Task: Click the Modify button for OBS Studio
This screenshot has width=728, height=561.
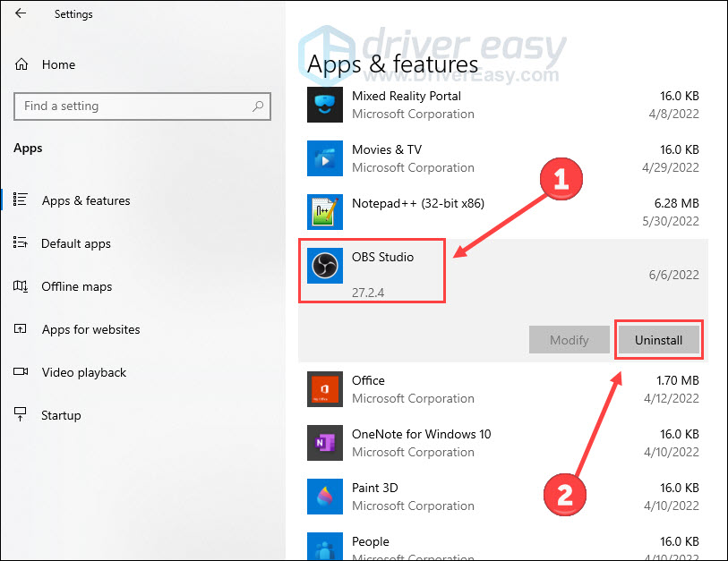Action: pyautogui.click(x=570, y=340)
